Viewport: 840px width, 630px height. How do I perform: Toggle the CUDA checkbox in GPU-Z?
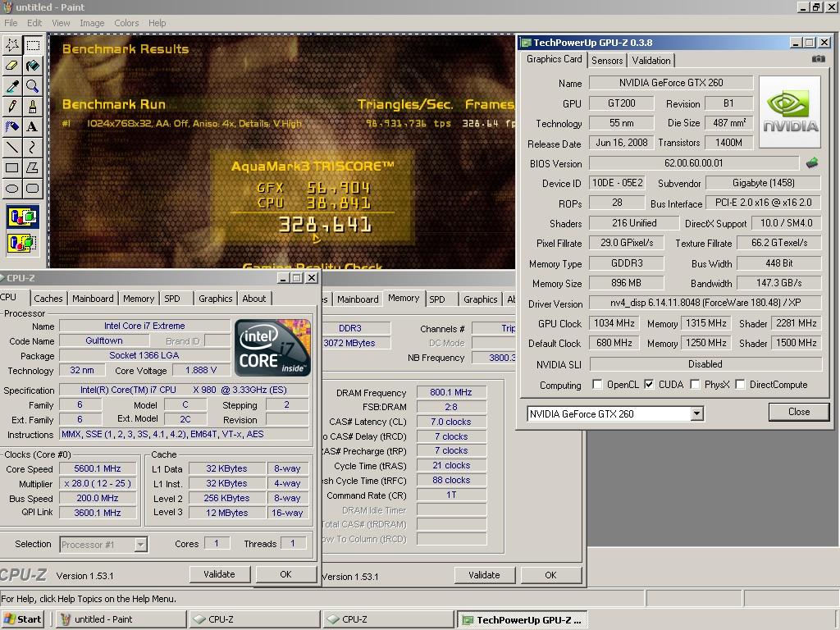(x=649, y=384)
